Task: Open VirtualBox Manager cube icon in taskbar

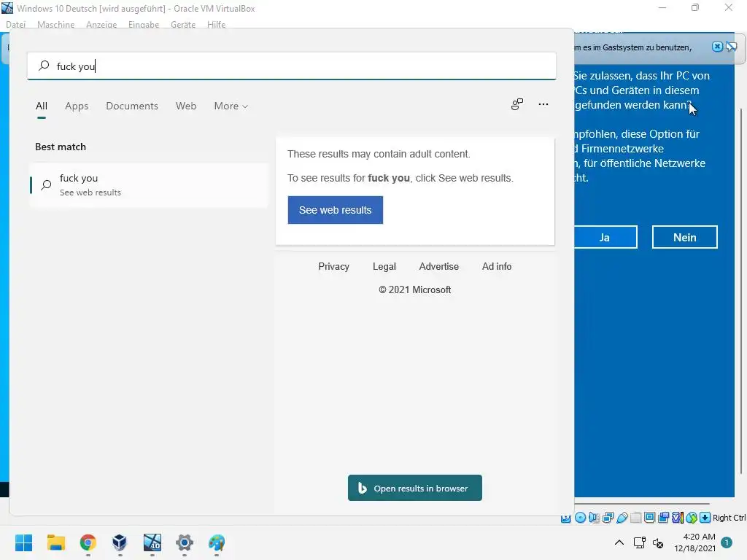Action: [x=120, y=542]
